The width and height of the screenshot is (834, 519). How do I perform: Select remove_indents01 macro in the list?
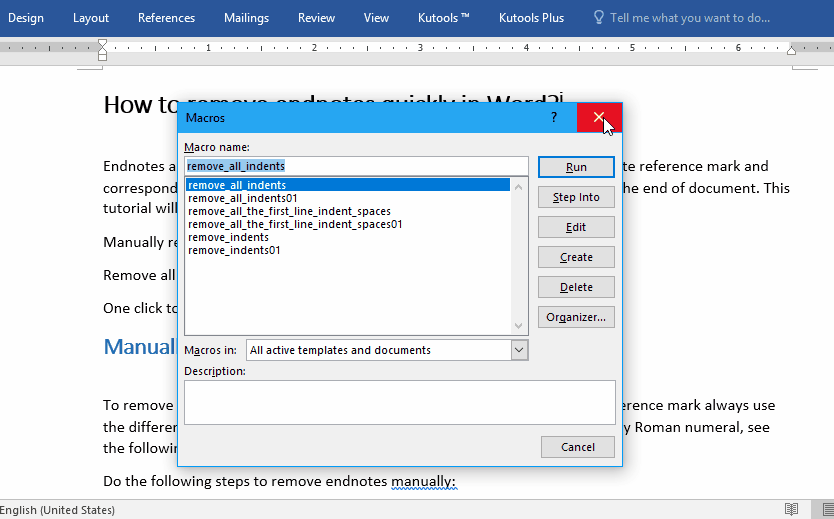pos(234,250)
